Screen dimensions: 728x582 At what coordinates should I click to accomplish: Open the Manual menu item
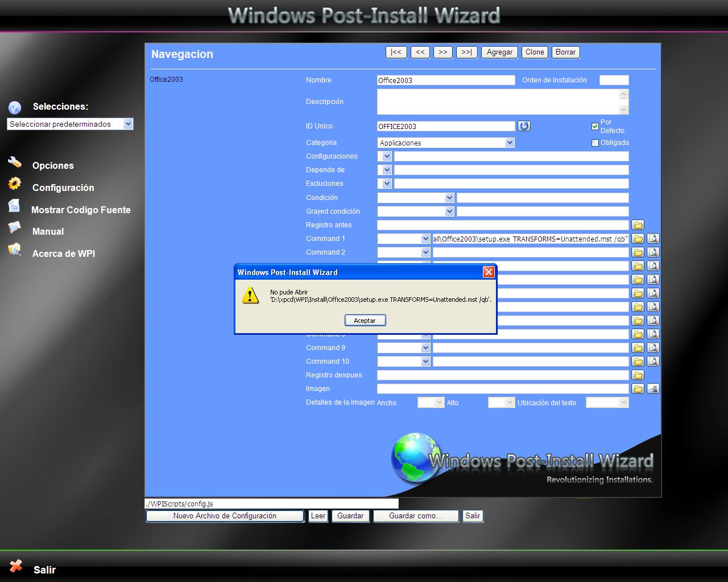pyautogui.click(x=48, y=231)
